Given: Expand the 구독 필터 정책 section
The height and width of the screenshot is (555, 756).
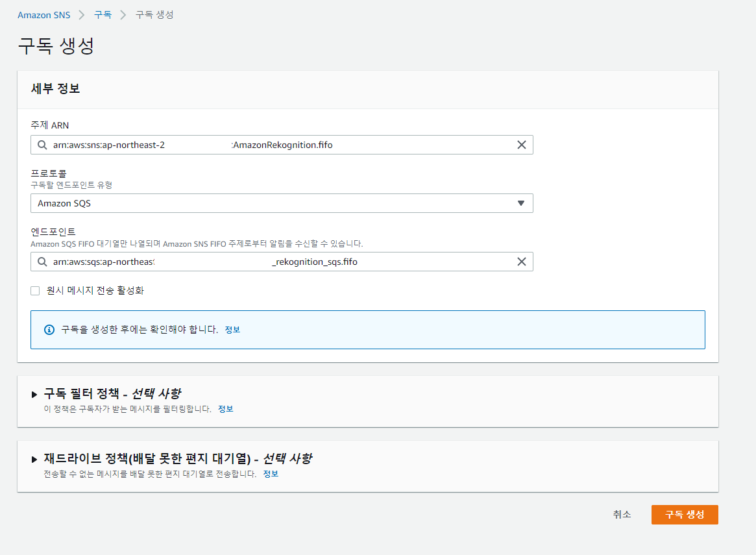Looking at the screenshot, I should tap(34, 395).
